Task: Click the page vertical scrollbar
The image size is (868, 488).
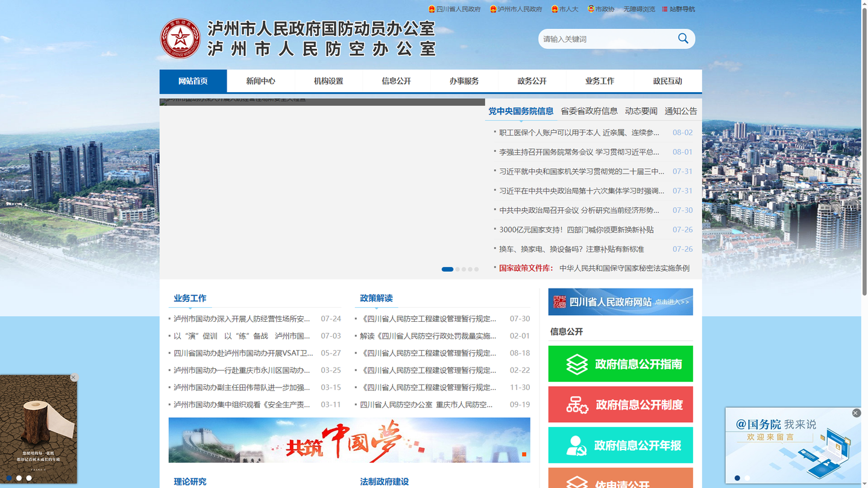Action: [x=864, y=151]
